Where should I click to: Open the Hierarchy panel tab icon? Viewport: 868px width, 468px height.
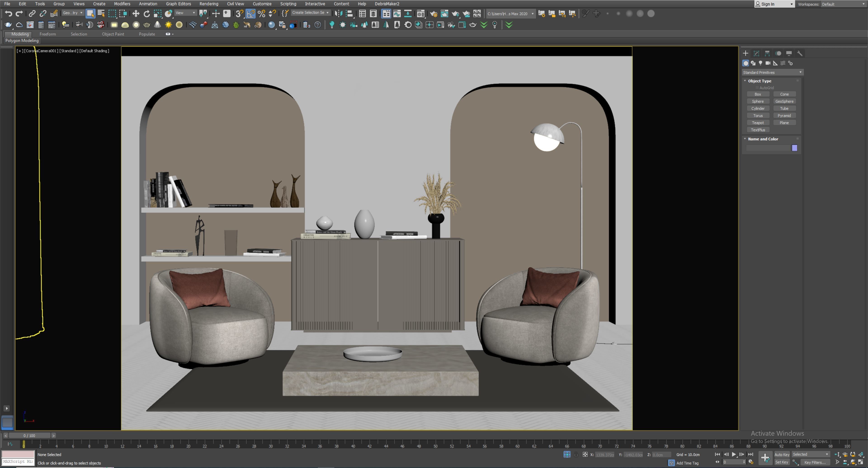pyautogui.click(x=767, y=53)
